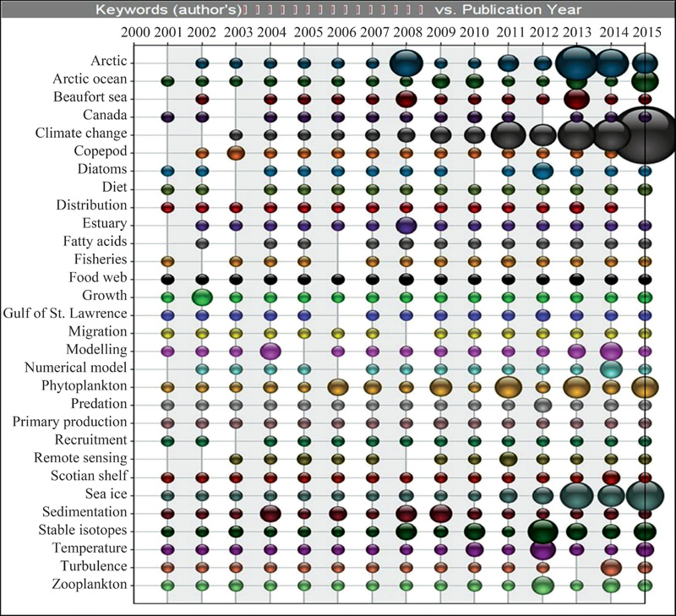Select the "Arctic ocean" keyword label
Viewport: 676px width, 616px height.
(x=90, y=79)
